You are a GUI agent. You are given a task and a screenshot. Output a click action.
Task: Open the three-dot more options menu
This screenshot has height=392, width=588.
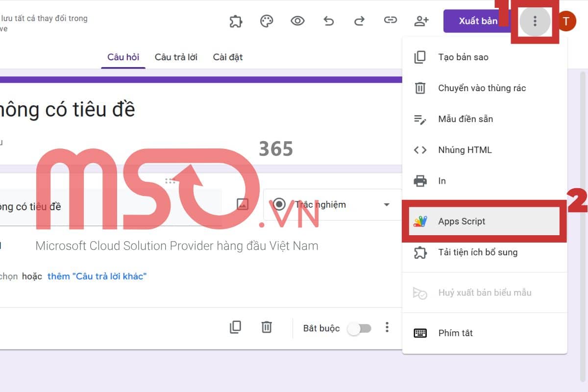(x=535, y=21)
